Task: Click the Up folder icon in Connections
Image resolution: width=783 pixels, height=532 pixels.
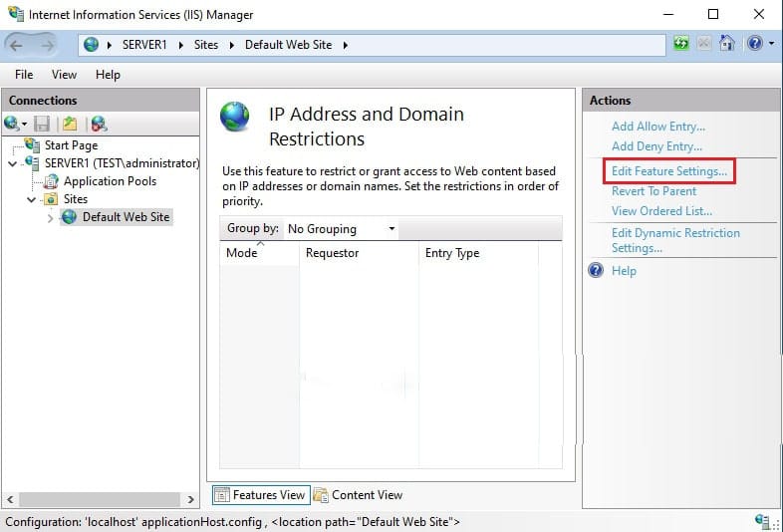Action: coord(70,124)
